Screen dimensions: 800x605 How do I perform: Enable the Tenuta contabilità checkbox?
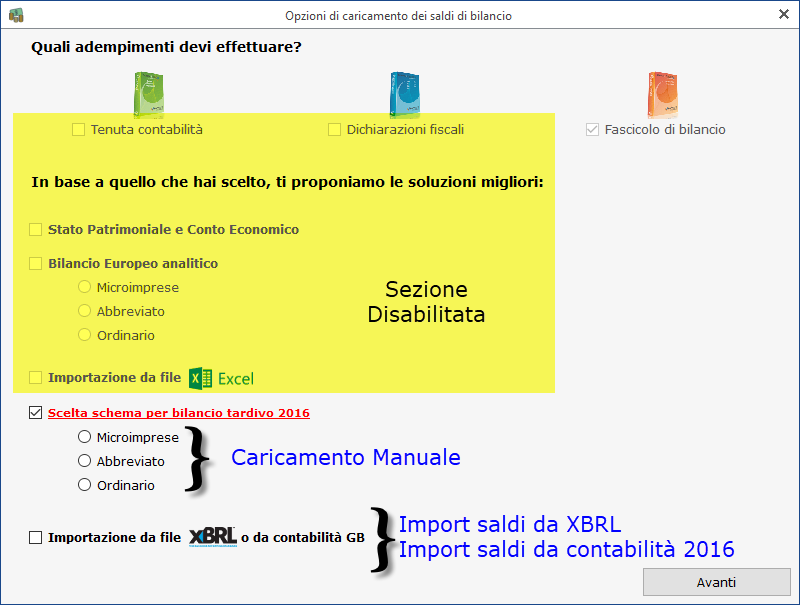click(79, 129)
